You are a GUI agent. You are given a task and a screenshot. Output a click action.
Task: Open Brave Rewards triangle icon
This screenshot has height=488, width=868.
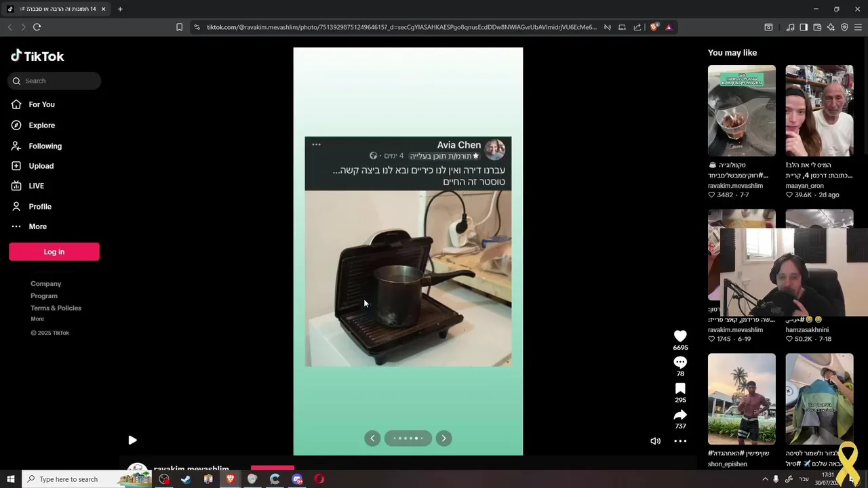pos(669,27)
